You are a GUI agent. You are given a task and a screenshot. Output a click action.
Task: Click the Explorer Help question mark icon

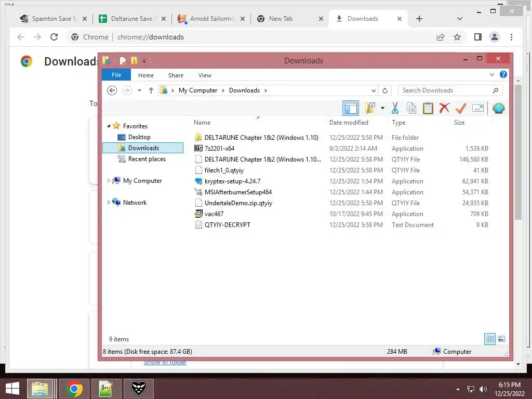coord(503,74)
